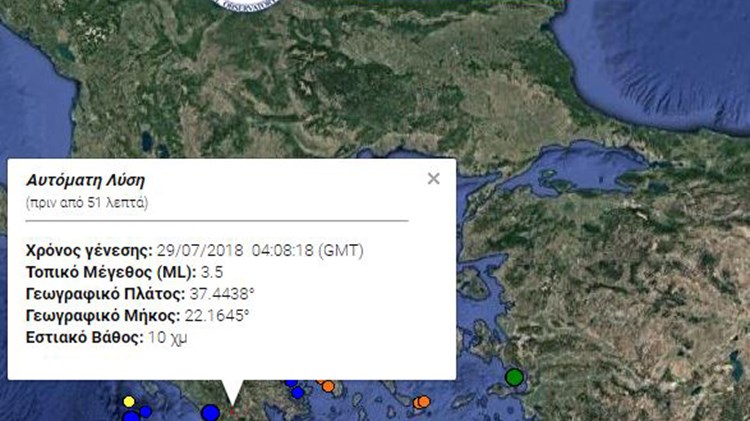Click the Τοπικό Μέγεθος (ML) label
The width and height of the screenshot is (750, 421).
(x=111, y=272)
